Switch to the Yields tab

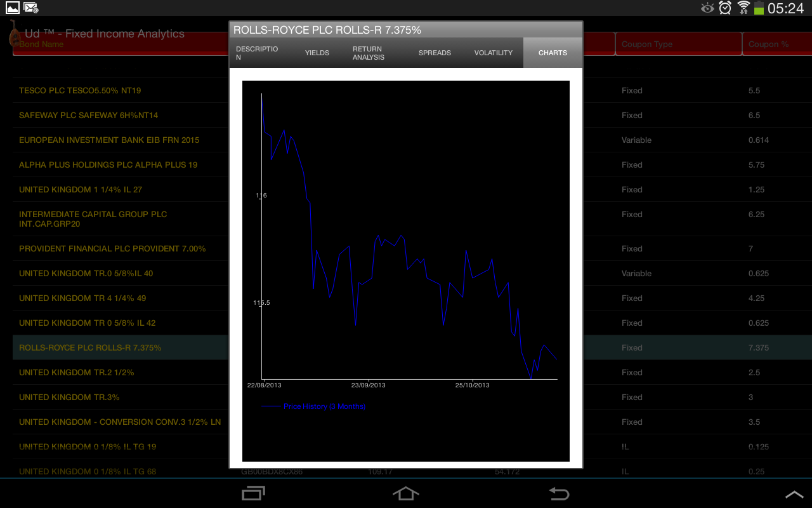tap(317, 53)
